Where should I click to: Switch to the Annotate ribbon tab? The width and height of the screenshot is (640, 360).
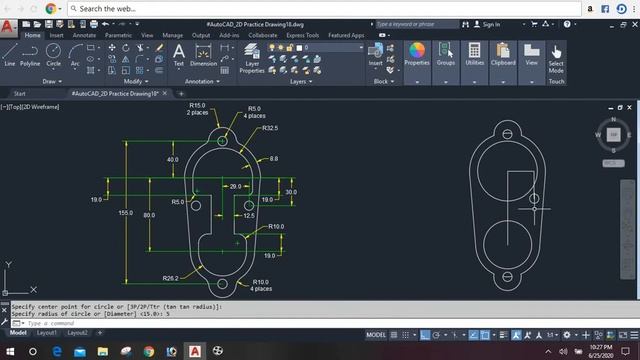[84, 36]
